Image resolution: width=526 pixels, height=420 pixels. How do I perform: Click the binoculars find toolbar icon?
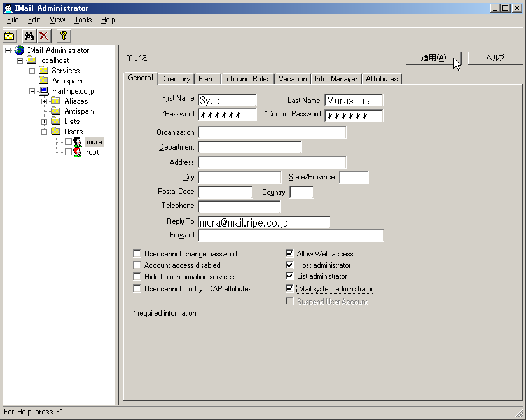29,36
